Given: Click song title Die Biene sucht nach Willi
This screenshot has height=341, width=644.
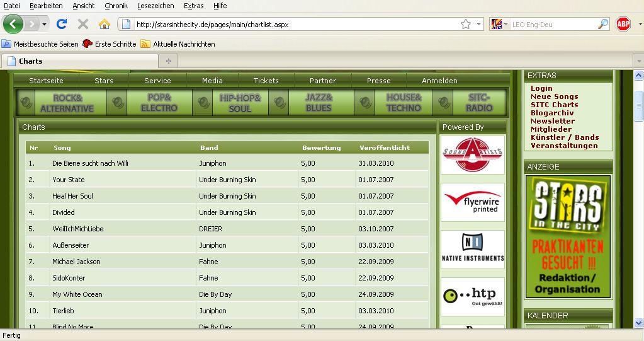Looking at the screenshot, I should (90, 163).
